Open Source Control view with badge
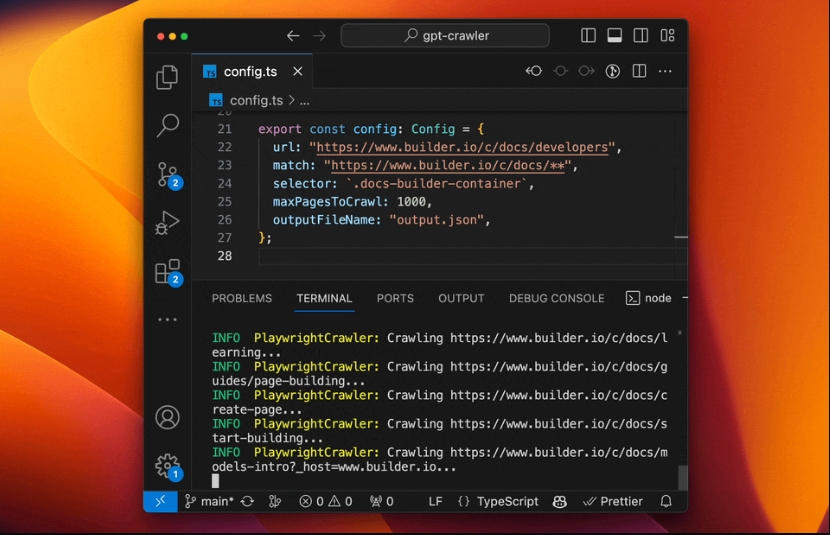This screenshot has width=830, height=535. click(167, 174)
